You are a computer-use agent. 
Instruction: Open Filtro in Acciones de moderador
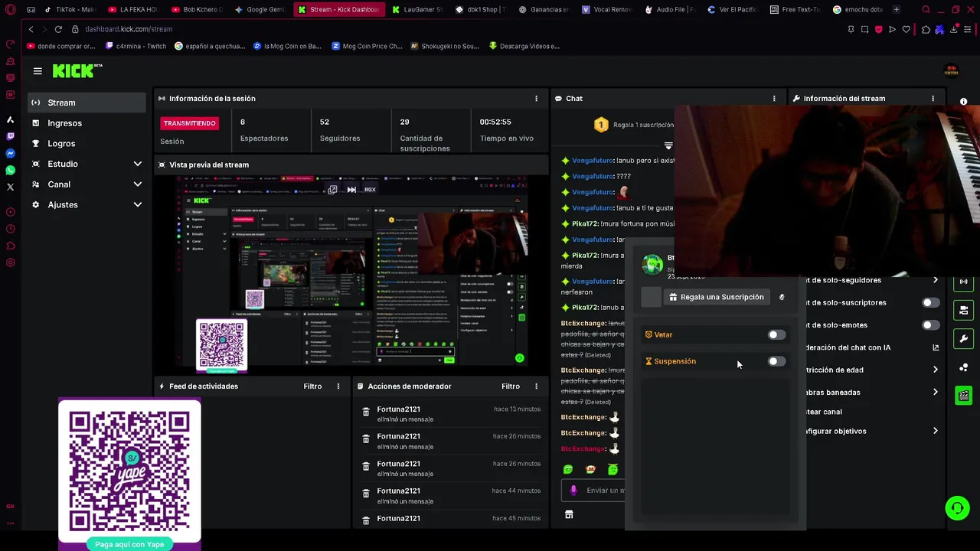511,386
